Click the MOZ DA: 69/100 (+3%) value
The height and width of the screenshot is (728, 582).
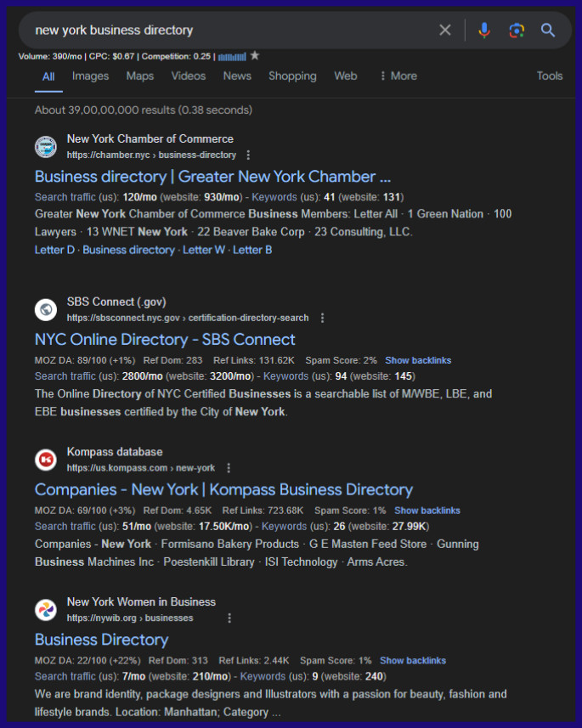point(85,511)
